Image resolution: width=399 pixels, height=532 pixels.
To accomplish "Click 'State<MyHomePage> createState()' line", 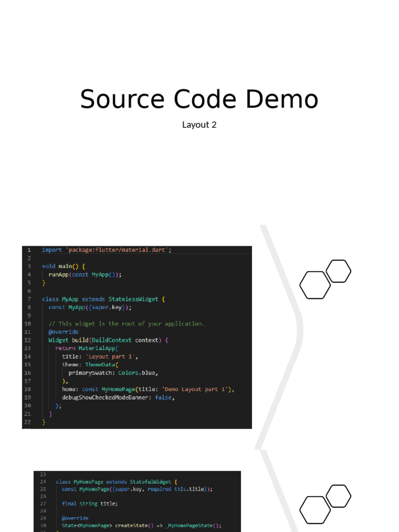I will point(141,526).
